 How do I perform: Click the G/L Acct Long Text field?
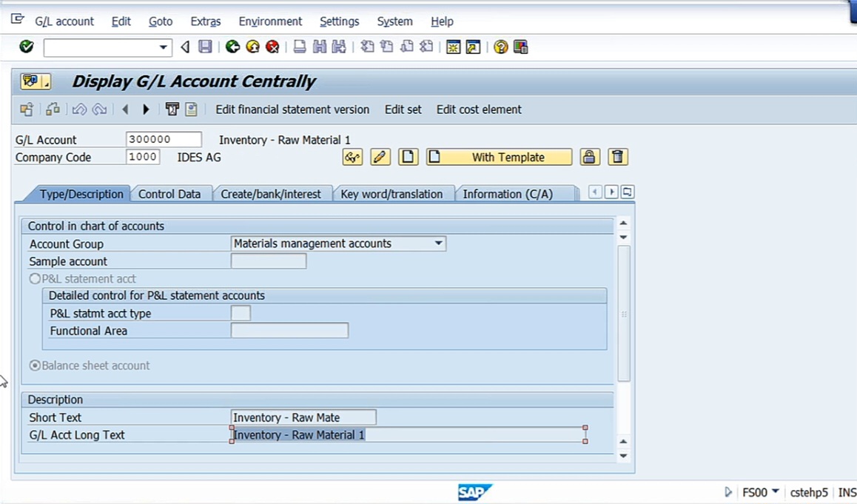point(409,435)
